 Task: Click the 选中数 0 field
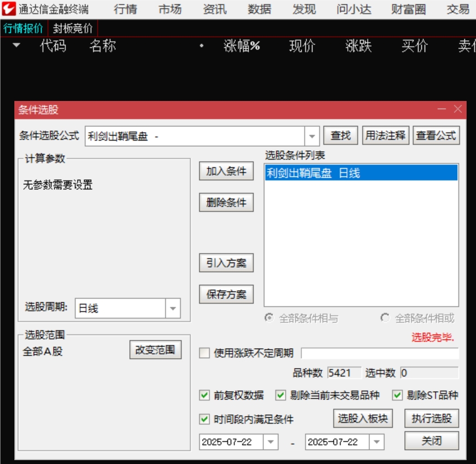(429, 373)
